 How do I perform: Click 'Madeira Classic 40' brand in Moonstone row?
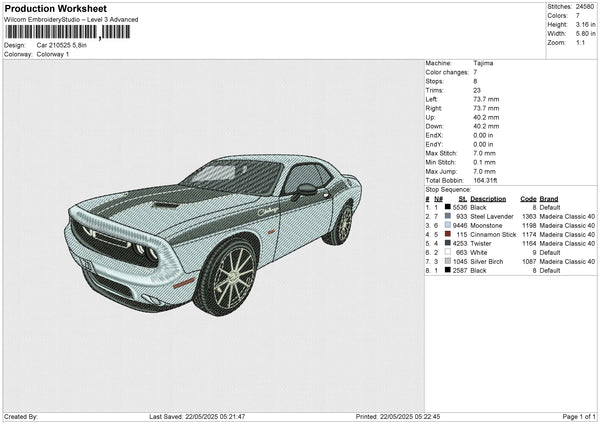pyautogui.click(x=567, y=225)
